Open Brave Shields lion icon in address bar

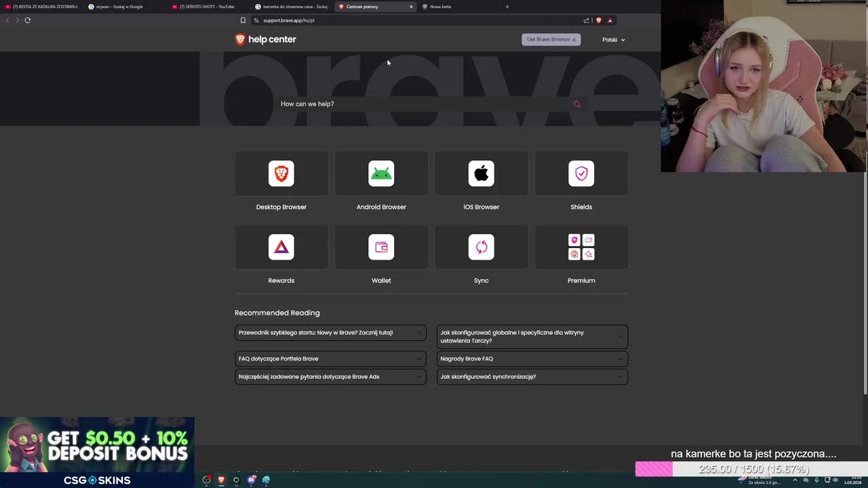pyautogui.click(x=598, y=20)
